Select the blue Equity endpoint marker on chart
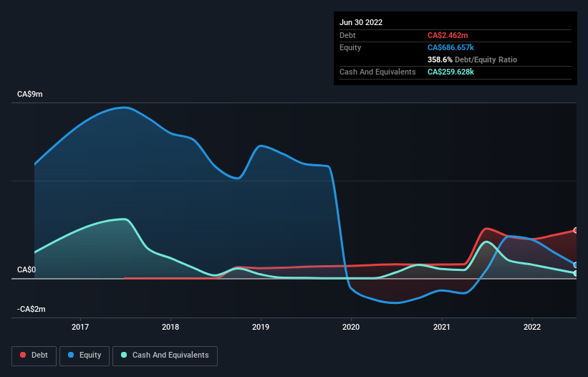The height and width of the screenshot is (377, 588). [576, 265]
